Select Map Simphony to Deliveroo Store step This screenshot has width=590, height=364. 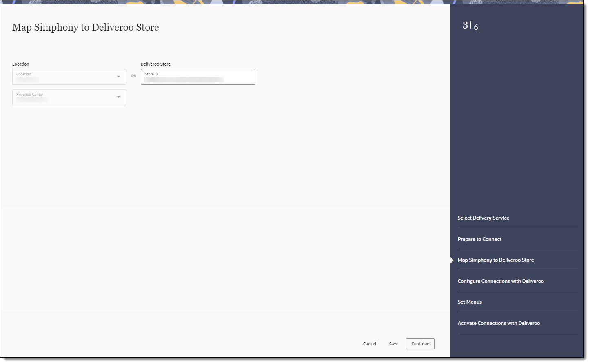(x=496, y=260)
